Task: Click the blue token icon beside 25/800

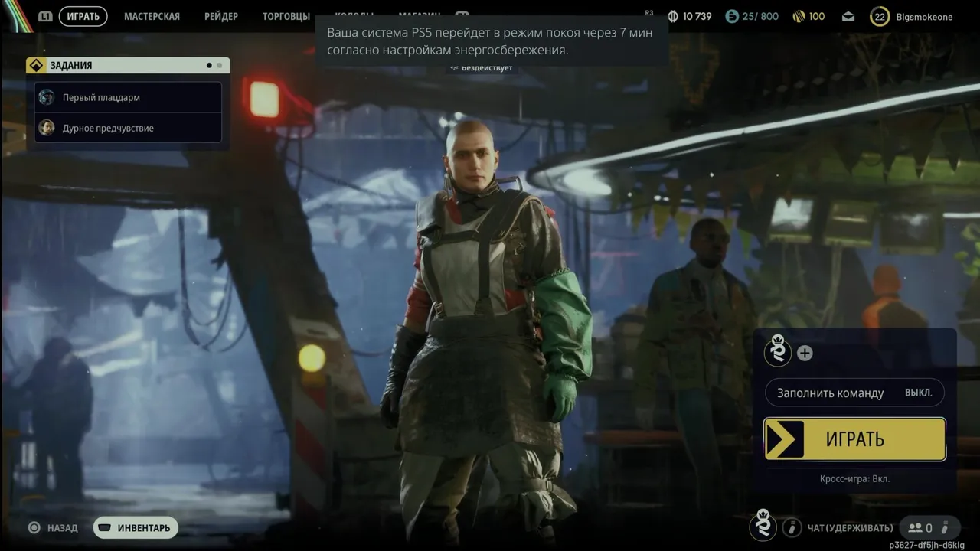Action: pos(732,16)
